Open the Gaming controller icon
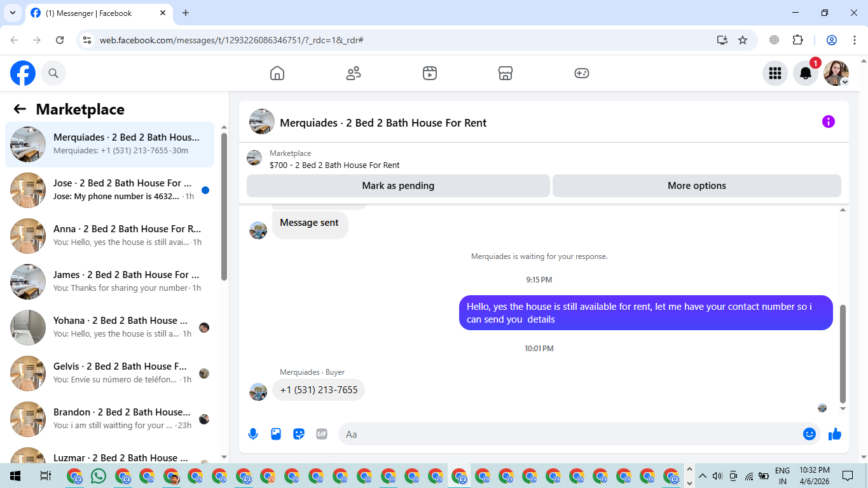Screen dimensions: 868x488 click(x=582, y=73)
